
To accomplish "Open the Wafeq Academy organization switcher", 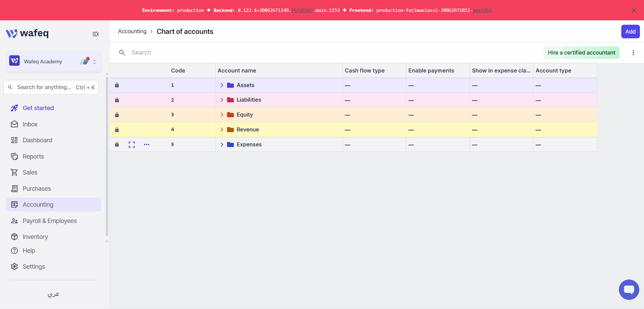I will coord(53,62).
